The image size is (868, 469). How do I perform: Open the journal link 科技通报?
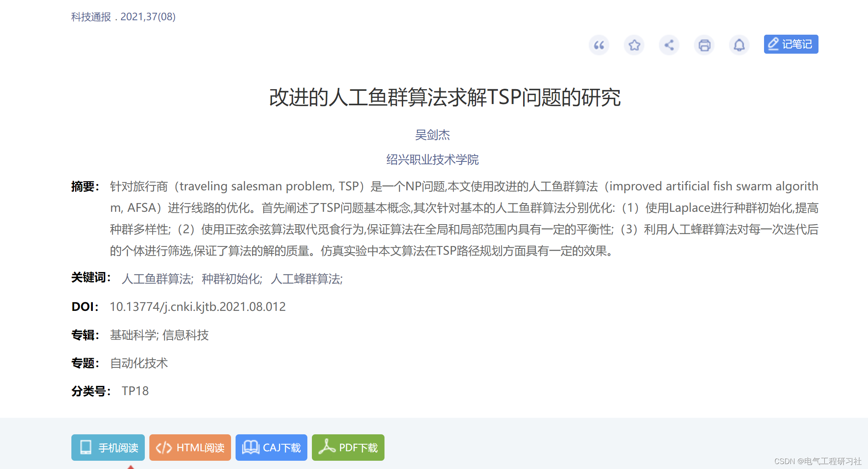[90, 17]
